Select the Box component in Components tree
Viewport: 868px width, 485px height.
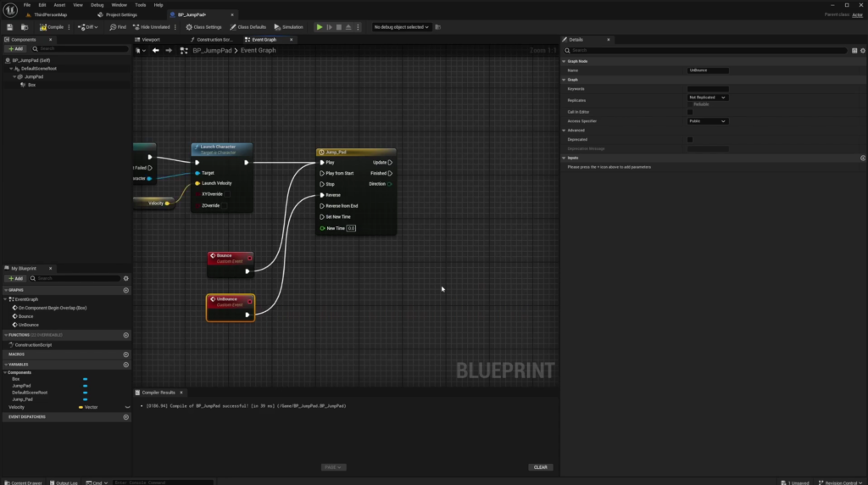coord(31,86)
